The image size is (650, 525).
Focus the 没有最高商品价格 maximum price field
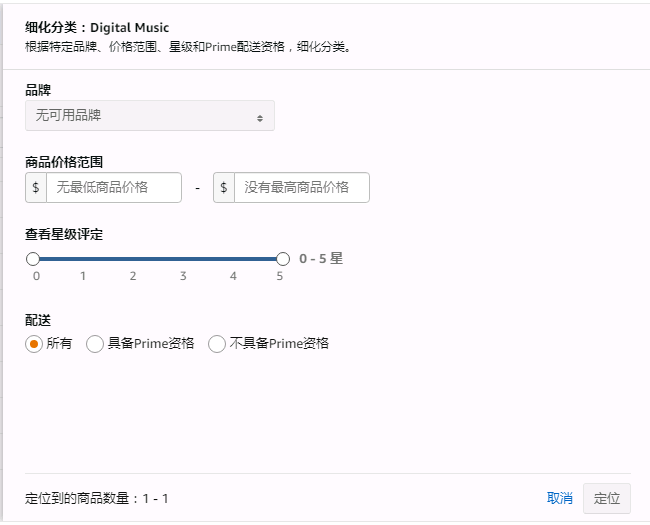pyautogui.click(x=302, y=187)
